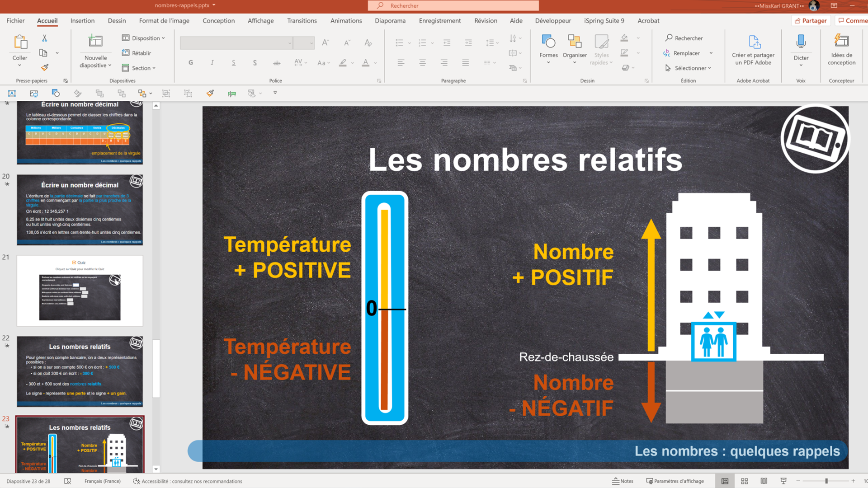Click the spell check status icon
This screenshot has height=488, width=868.
pos(68,481)
